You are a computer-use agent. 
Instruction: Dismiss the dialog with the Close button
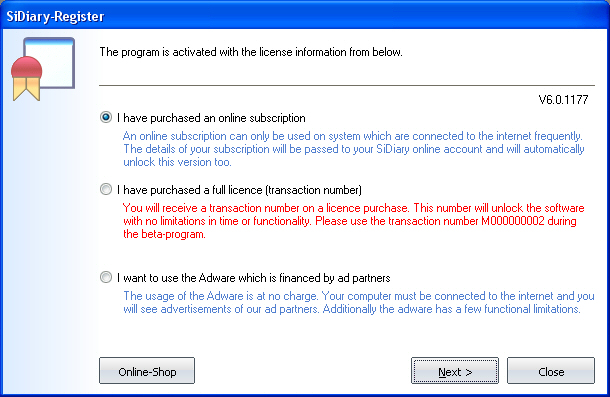click(x=551, y=371)
